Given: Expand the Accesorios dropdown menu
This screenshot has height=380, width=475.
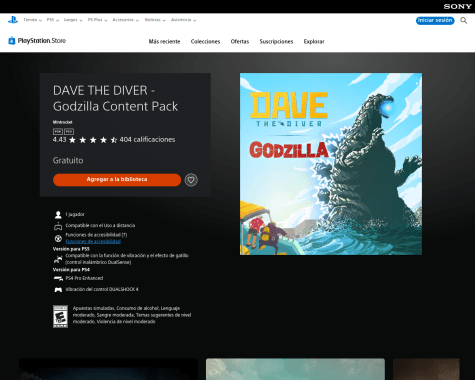Looking at the screenshot, I should pos(125,20).
